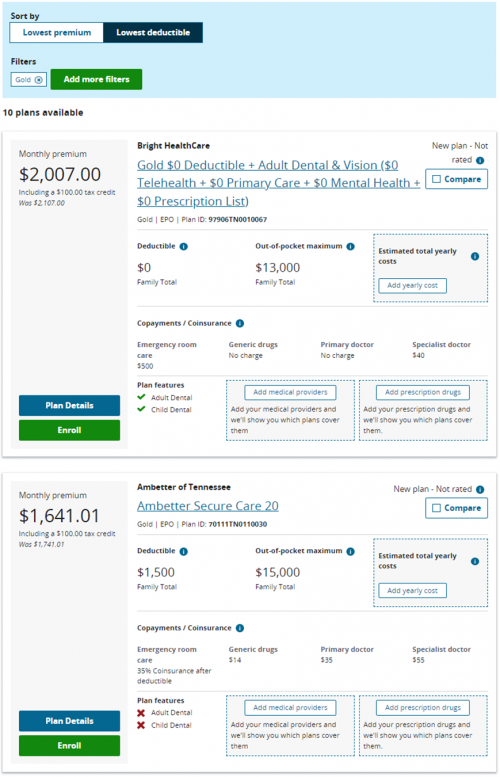
Task: Open Ambetter Secure Care 20 plan link
Action: (208, 506)
